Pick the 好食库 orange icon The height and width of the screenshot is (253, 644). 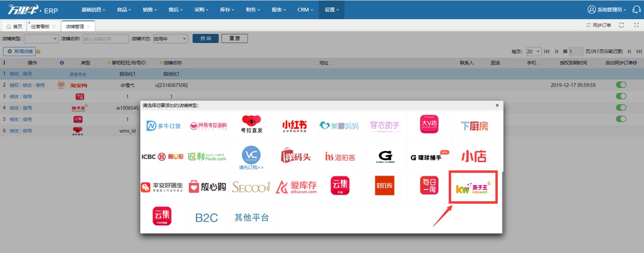click(x=385, y=186)
